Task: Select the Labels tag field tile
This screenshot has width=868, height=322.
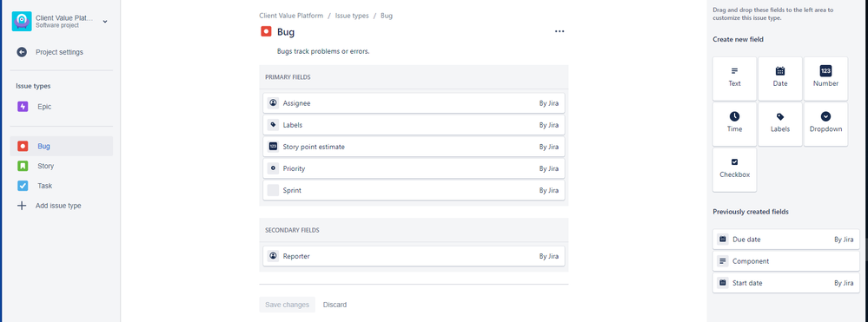Action: (x=780, y=124)
